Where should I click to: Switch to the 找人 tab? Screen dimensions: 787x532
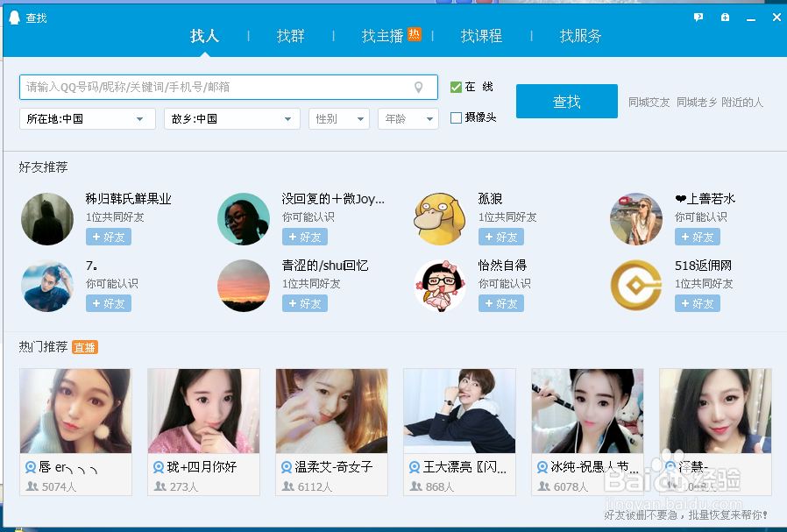coord(204,36)
